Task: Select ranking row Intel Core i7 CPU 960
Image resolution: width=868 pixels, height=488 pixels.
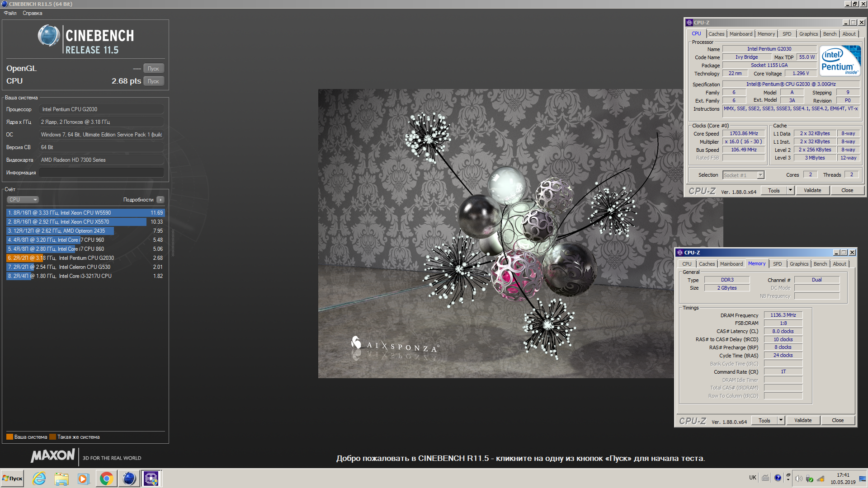Action: tap(85, 240)
